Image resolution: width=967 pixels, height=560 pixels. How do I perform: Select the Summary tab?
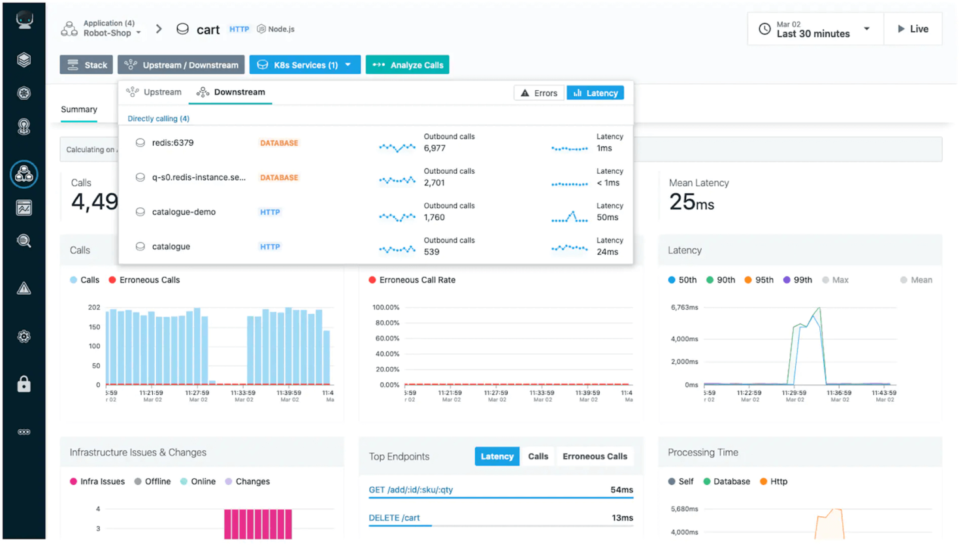pos(78,110)
